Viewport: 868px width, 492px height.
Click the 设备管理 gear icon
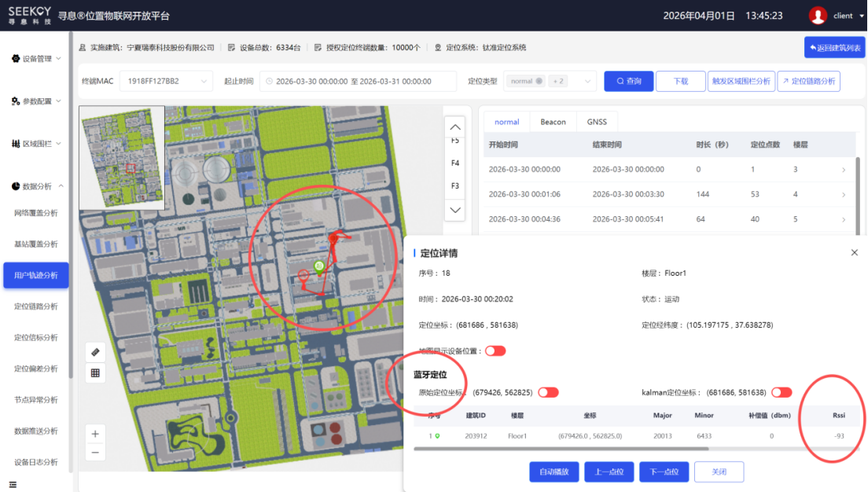pos(16,59)
